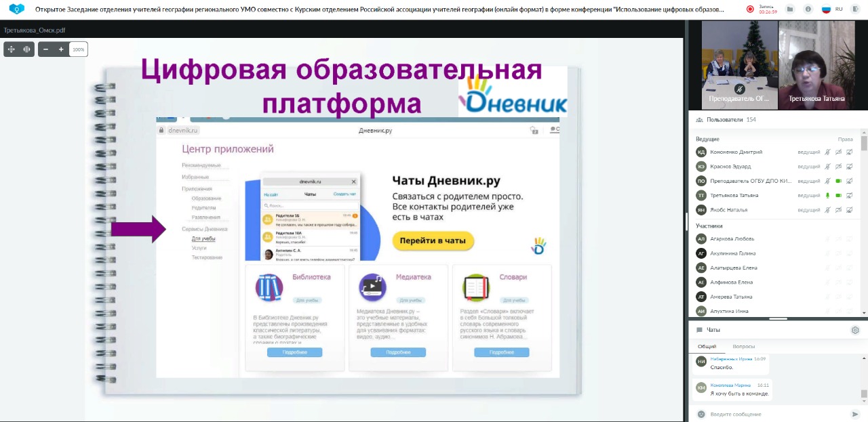The width and height of the screenshot is (868, 422).
Task: Click the 100% zoom level field
Action: click(79, 49)
